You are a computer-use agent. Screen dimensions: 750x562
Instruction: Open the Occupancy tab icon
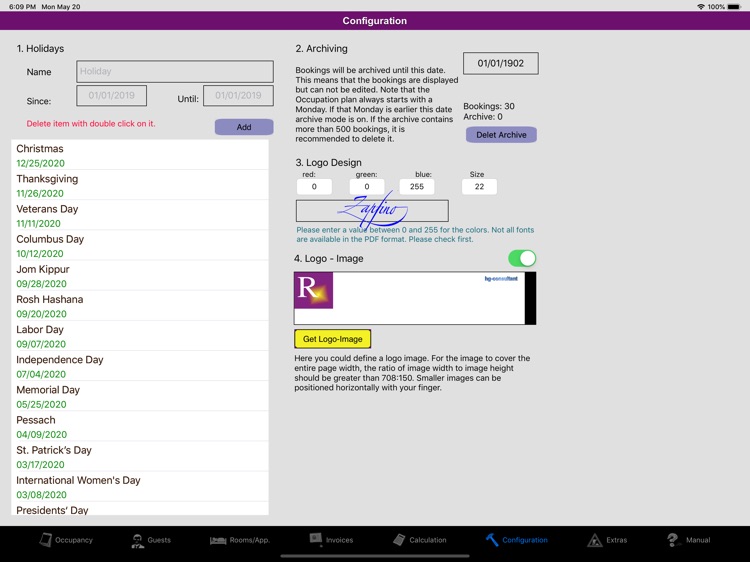tap(45, 540)
